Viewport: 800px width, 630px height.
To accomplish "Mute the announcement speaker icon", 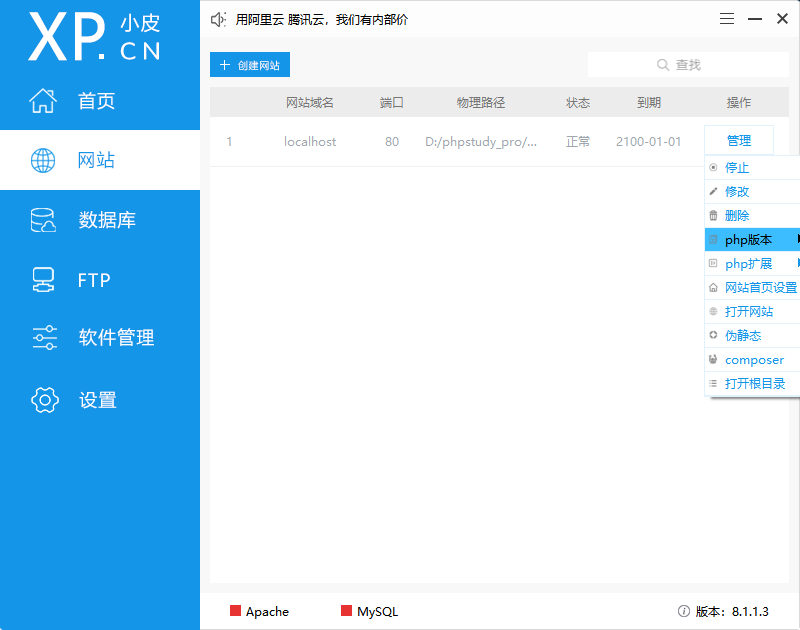I will pyautogui.click(x=218, y=18).
